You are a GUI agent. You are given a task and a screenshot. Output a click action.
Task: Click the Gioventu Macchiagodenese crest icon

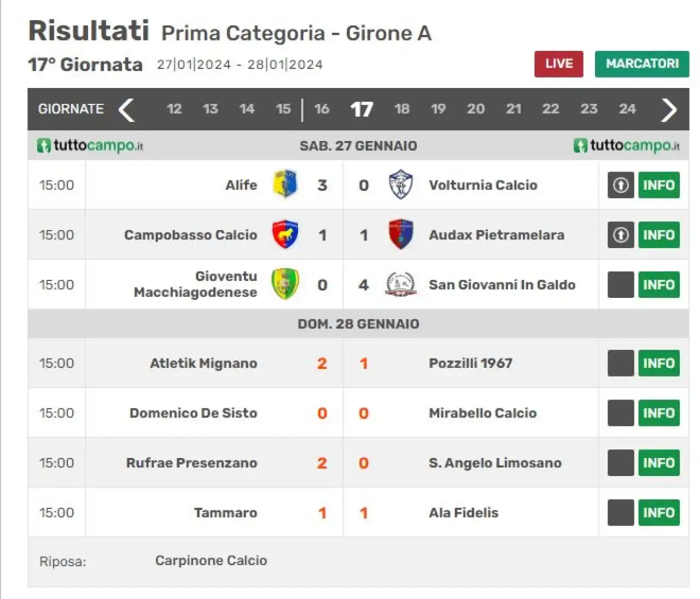pyautogui.click(x=285, y=284)
